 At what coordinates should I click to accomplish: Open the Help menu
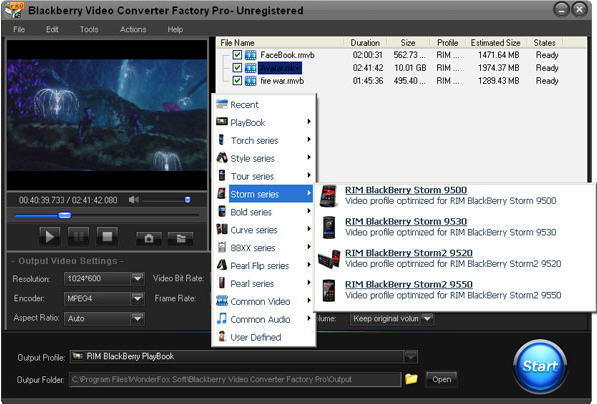tap(175, 29)
